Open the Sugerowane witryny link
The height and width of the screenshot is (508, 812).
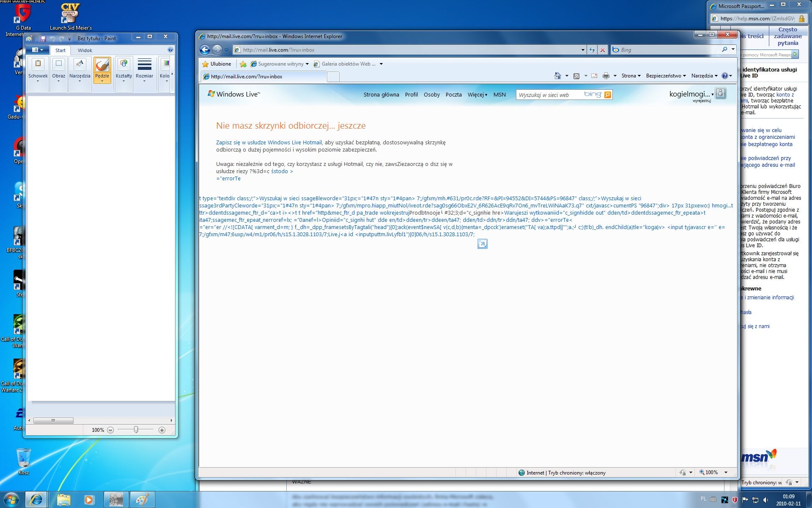coord(280,64)
